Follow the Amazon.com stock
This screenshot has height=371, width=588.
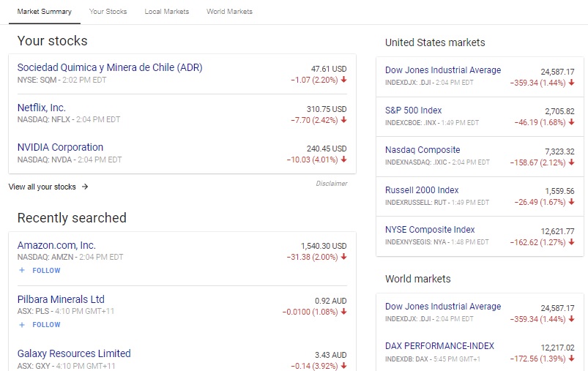point(46,271)
